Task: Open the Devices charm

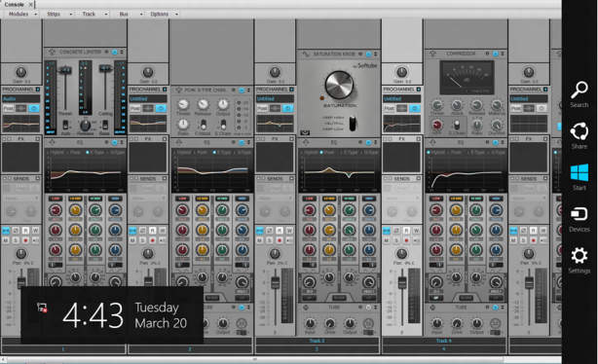Action: click(x=579, y=219)
